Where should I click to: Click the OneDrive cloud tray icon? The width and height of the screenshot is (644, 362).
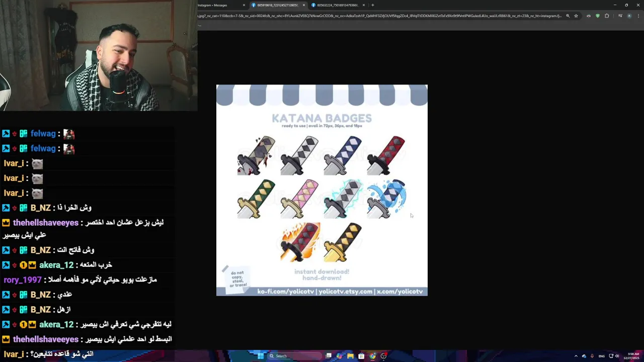(584, 356)
